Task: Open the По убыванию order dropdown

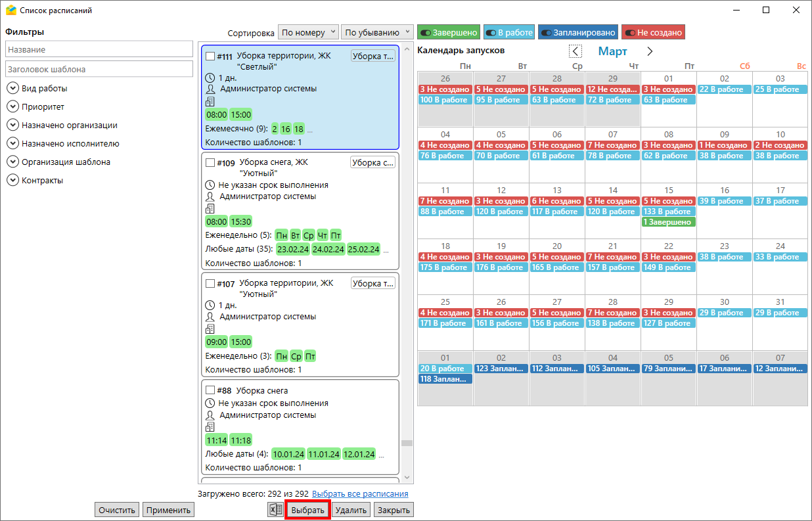Action: tap(376, 32)
